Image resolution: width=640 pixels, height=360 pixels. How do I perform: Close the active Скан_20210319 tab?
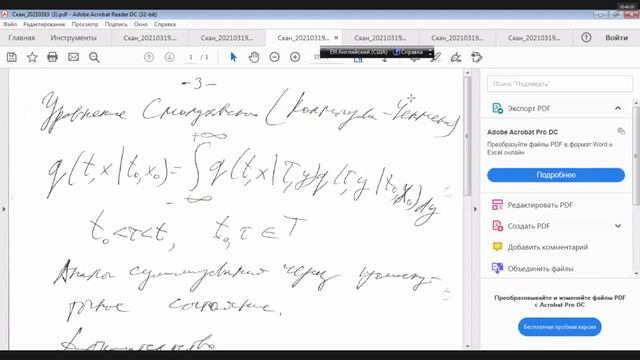click(x=336, y=38)
